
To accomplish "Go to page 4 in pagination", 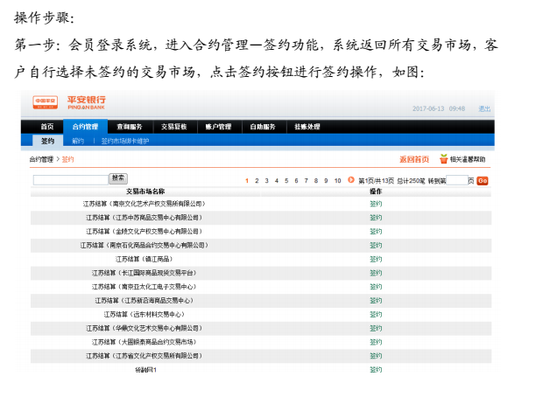I will [x=276, y=181].
